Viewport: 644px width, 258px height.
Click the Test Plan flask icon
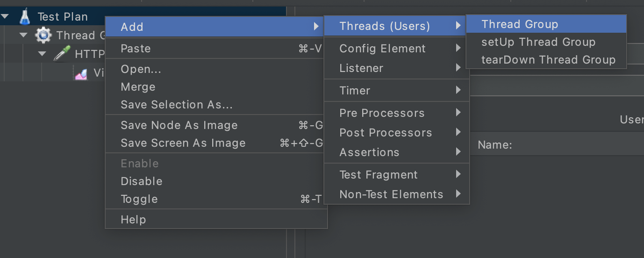(25, 17)
